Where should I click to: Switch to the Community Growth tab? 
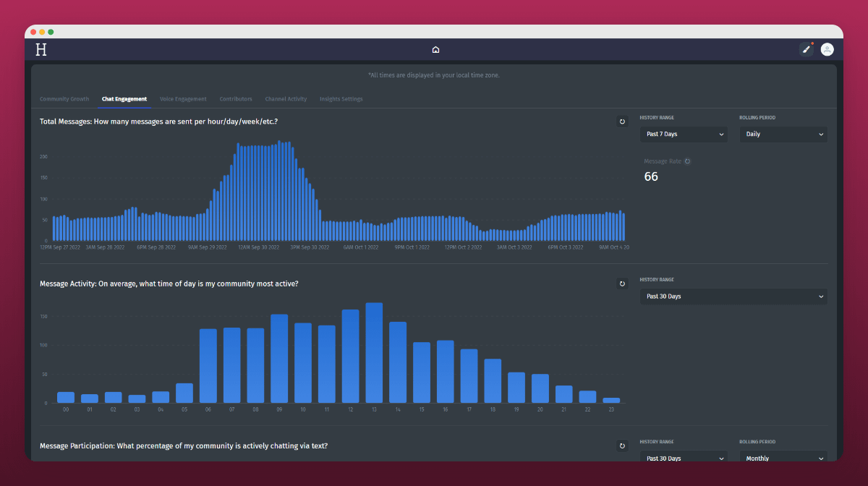[64, 99]
